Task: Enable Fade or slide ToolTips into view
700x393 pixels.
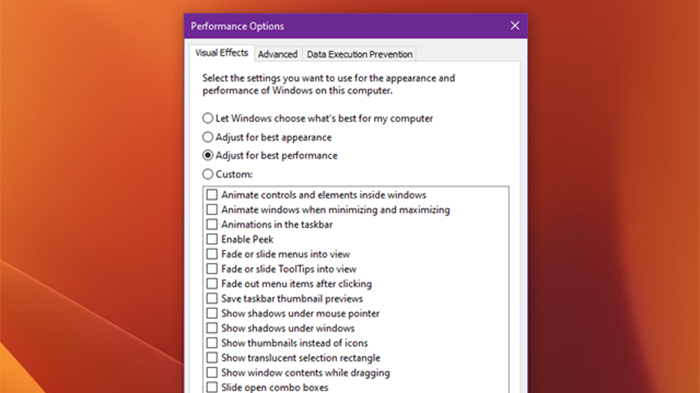Action: (212, 269)
